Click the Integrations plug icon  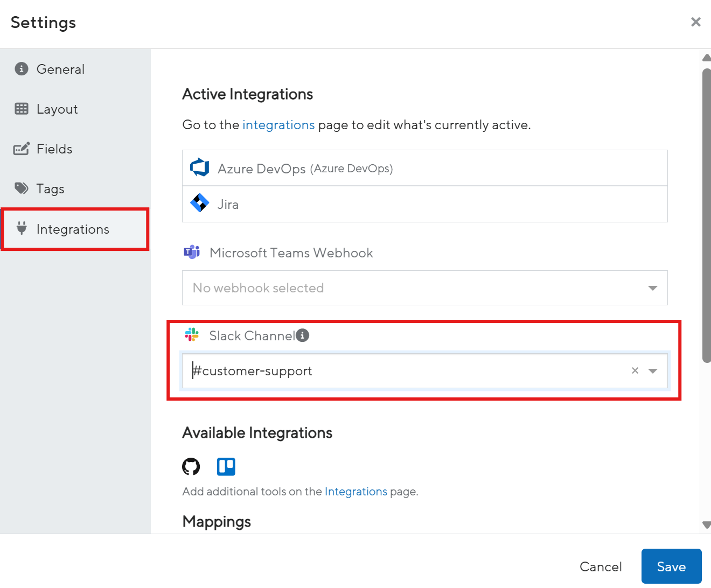20,229
